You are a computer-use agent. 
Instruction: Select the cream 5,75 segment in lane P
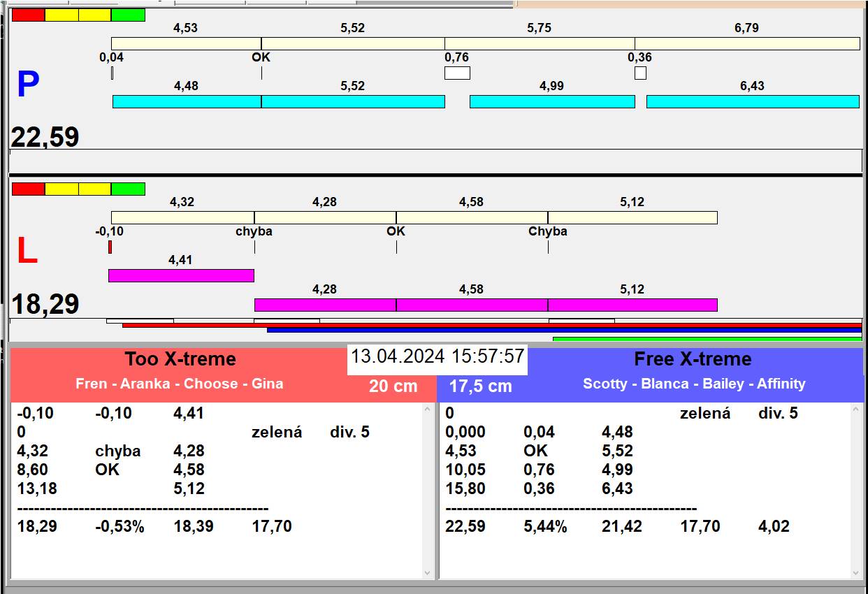pyautogui.click(x=540, y=43)
